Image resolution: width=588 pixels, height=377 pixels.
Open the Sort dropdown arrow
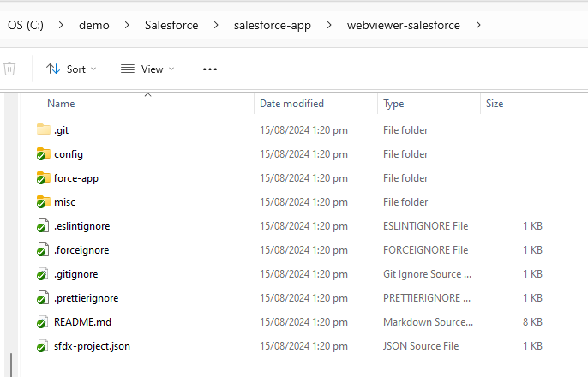pyautogui.click(x=93, y=69)
